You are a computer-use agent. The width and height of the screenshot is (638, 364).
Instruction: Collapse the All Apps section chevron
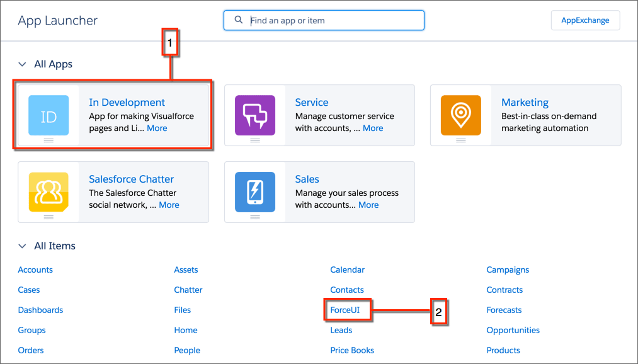(23, 64)
